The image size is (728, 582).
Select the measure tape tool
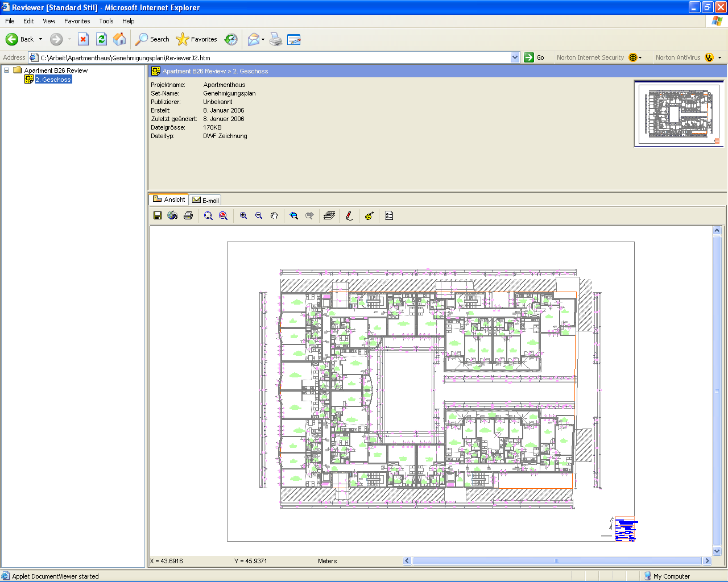coord(369,215)
